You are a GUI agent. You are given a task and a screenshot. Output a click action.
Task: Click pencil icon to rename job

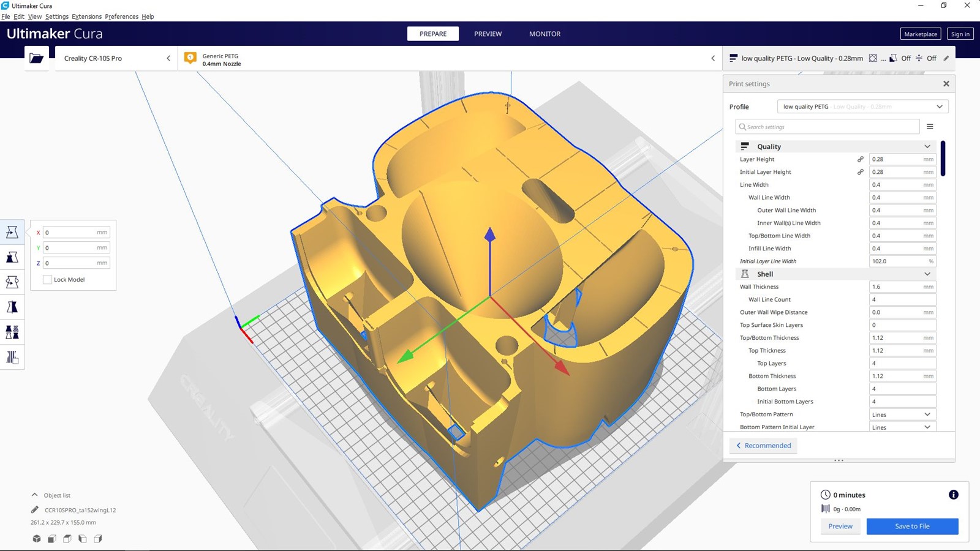(x=35, y=509)
